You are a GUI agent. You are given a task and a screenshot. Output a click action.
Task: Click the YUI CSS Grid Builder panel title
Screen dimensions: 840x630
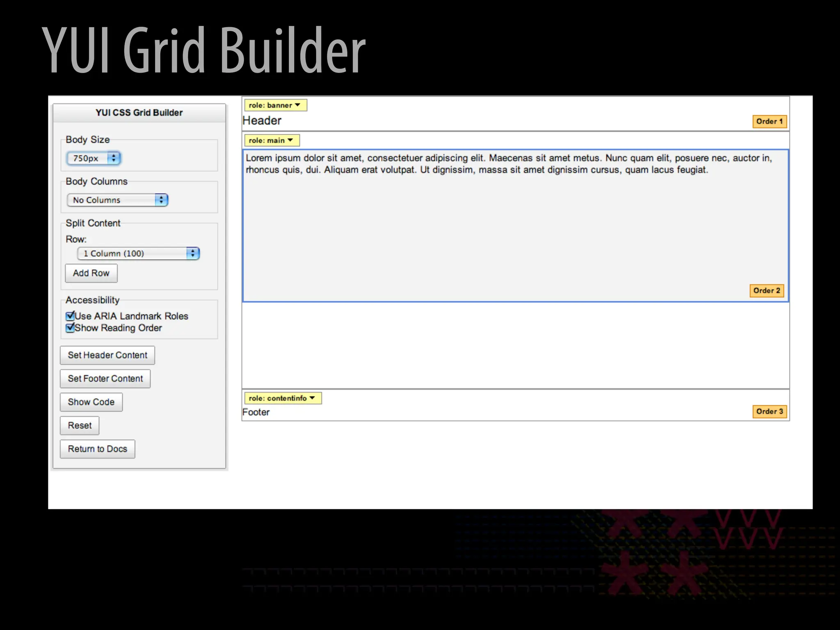pos(139,113)
